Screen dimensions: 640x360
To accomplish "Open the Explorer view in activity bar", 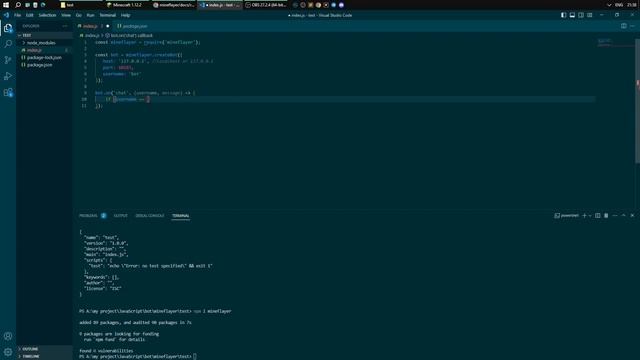I will (8, 28).
